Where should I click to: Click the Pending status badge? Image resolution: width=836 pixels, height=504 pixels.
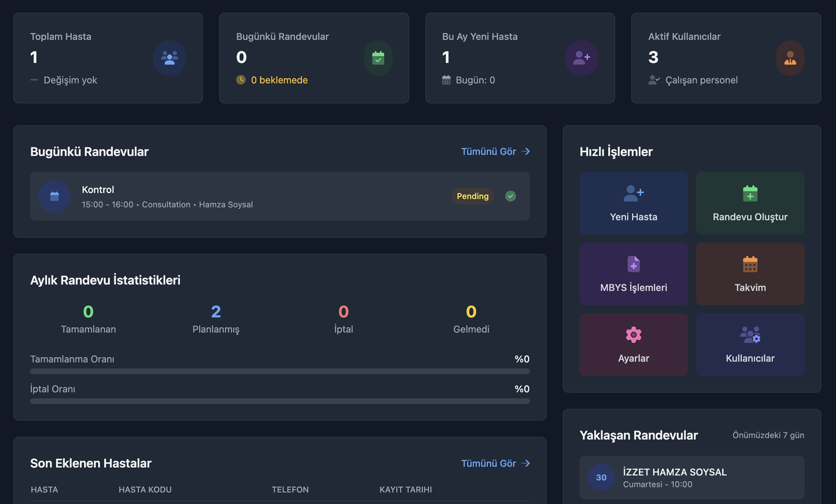click(472, 196)
